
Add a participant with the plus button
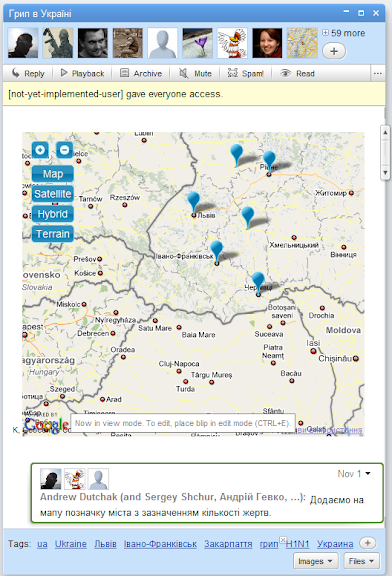point(334,51)
